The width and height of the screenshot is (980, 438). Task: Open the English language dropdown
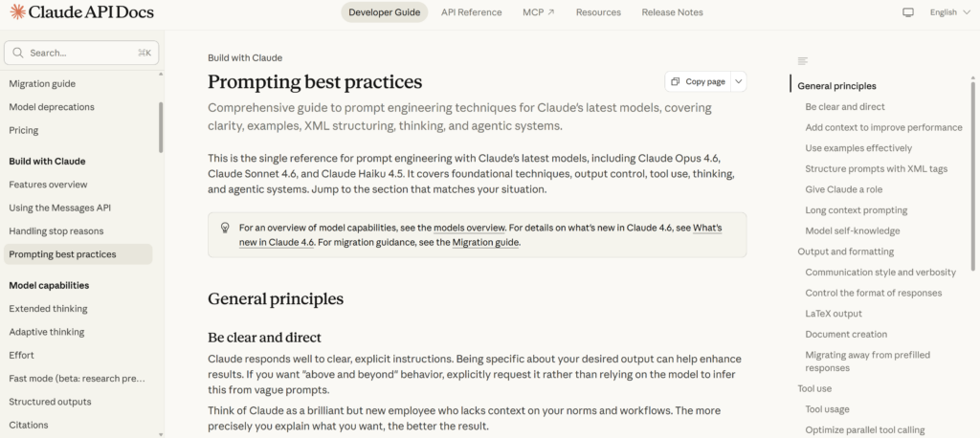950,12
